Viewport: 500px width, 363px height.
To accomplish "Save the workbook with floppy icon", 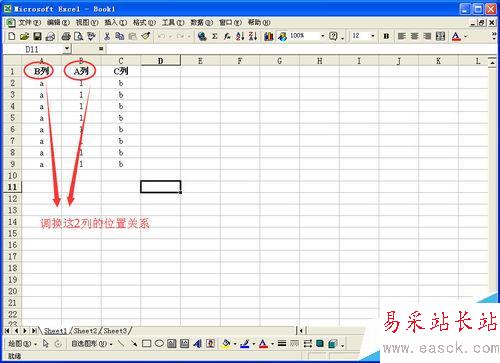I will click(x=37, y=36).
